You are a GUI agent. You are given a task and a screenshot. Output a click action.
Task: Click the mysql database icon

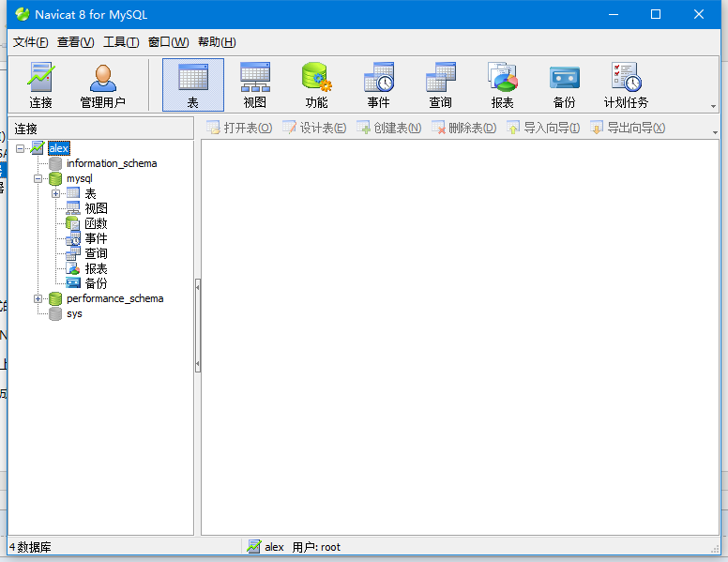[55, 178]
